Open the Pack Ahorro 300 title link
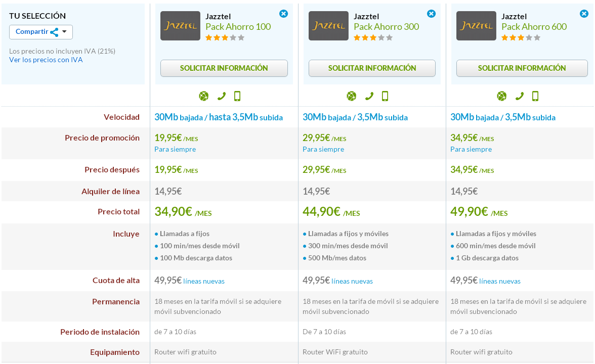The width and height of the screenshot is (595, 364). pos(387,27)
